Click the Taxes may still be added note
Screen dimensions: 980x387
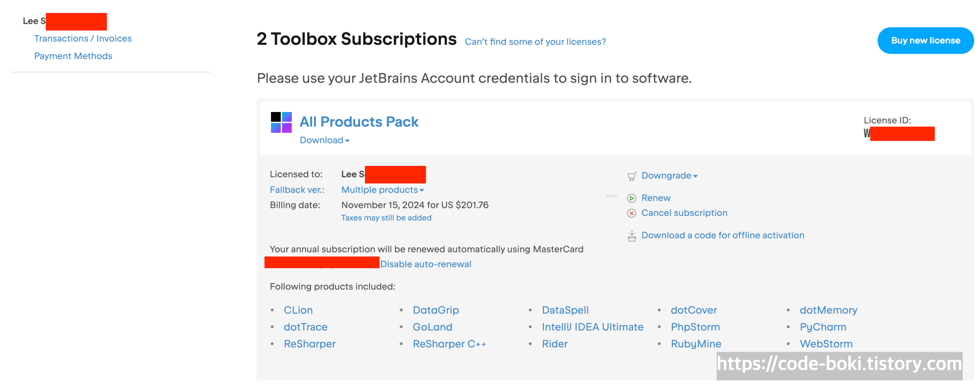[x=386, y=218]
